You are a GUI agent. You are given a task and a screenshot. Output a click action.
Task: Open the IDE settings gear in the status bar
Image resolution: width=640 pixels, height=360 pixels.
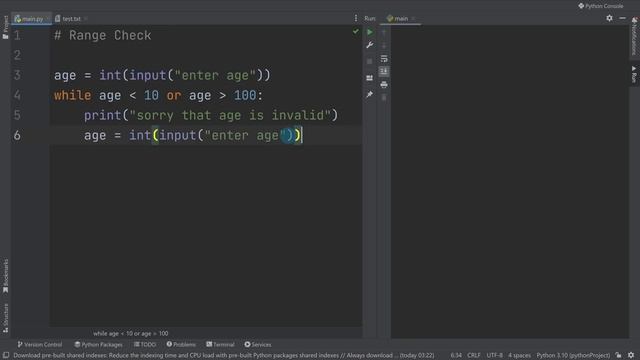tap(631, 356)
